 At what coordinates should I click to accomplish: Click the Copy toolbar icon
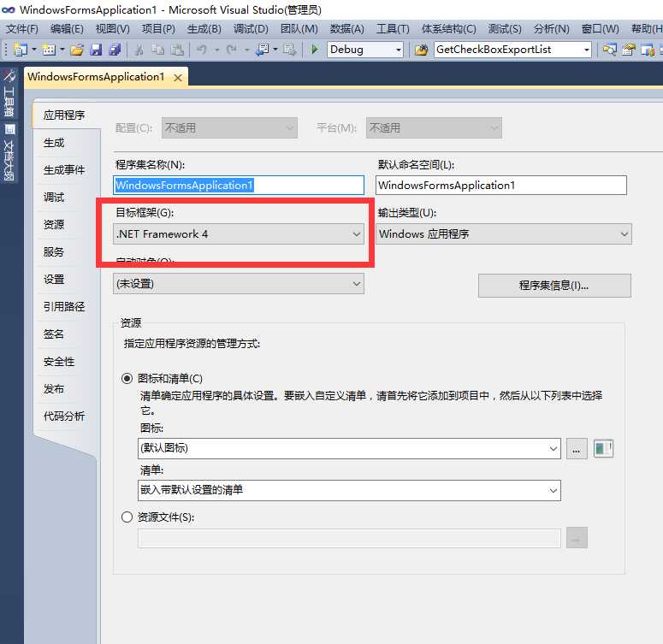(x=158, y=50)
